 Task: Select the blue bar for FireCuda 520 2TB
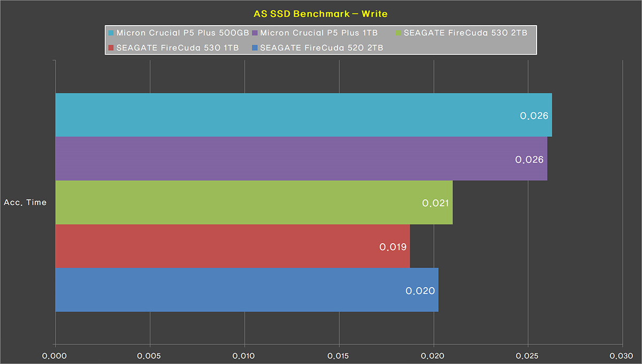click(247, 290)
